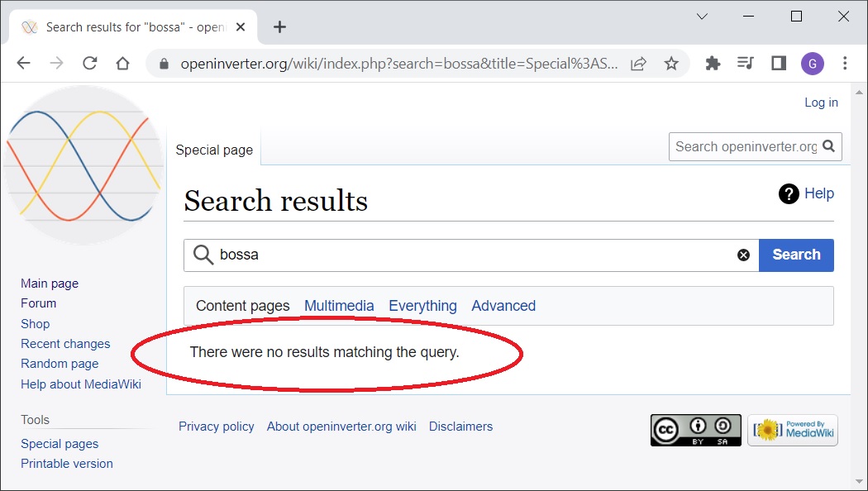Viewport: 868px width, 491px height.
Task: Click the bossa search input field
Action: pos(471,255)
